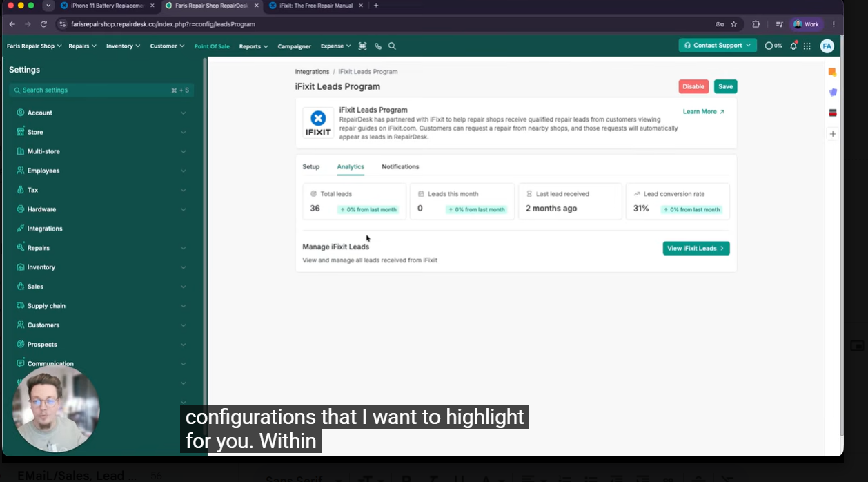
Task: Open the apps grid launcher icon
Action: pos(807,46)
